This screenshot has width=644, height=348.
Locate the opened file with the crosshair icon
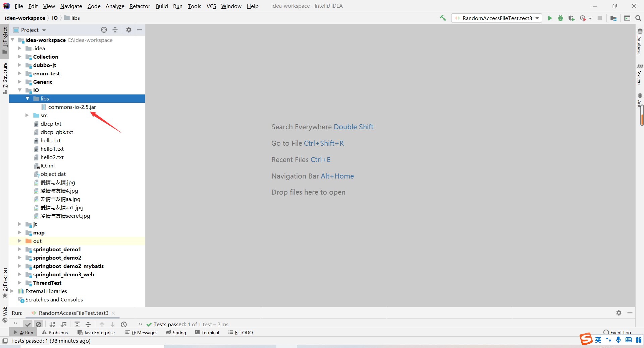pyautogui.click(x=104, y=30)
